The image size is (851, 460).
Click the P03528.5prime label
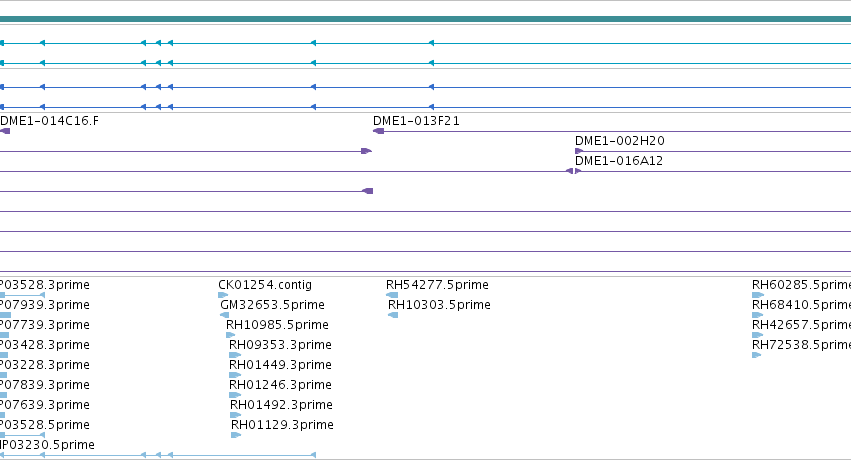pyautogui.click(x=45, y=425)
